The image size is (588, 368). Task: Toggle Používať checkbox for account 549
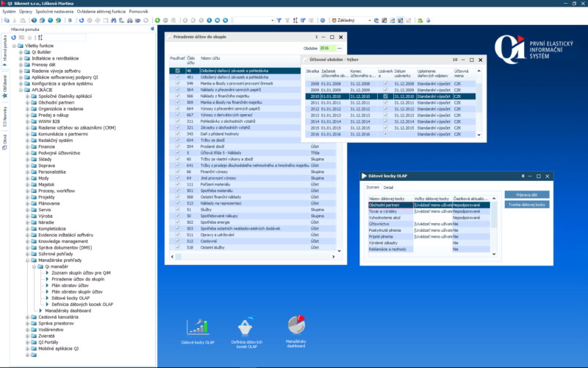point(177,83)
